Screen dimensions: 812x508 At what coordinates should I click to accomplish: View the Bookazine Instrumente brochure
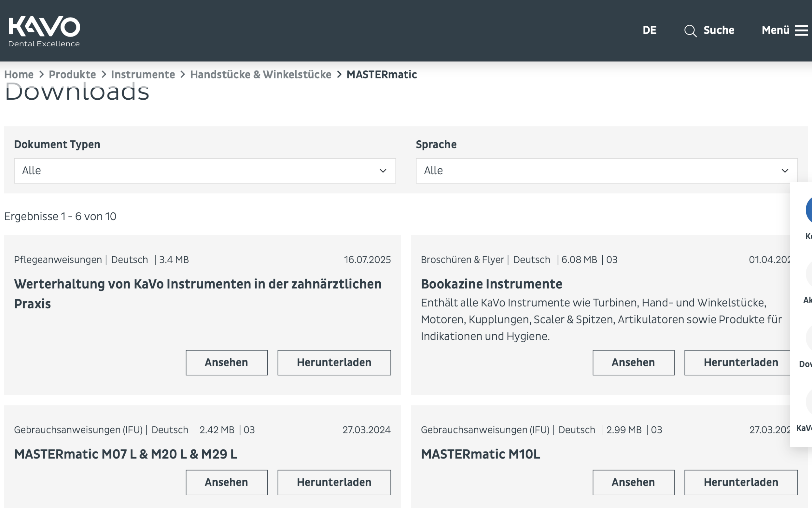point(633,363)
